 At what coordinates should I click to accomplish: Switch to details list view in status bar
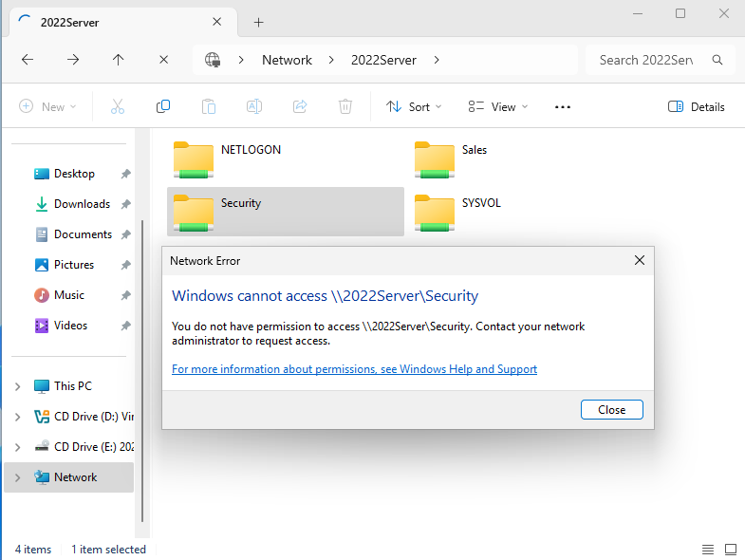[708, 550]
